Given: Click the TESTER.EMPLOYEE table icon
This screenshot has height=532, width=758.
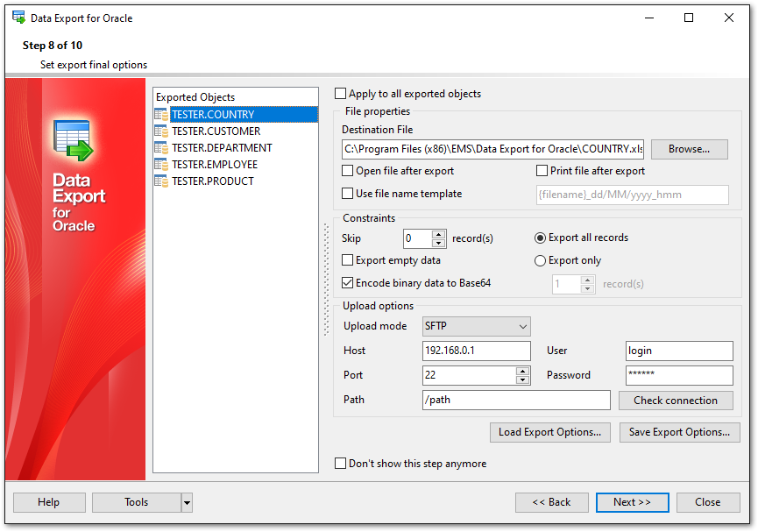Looking at the screenshot, I should [x=161, y=165].
